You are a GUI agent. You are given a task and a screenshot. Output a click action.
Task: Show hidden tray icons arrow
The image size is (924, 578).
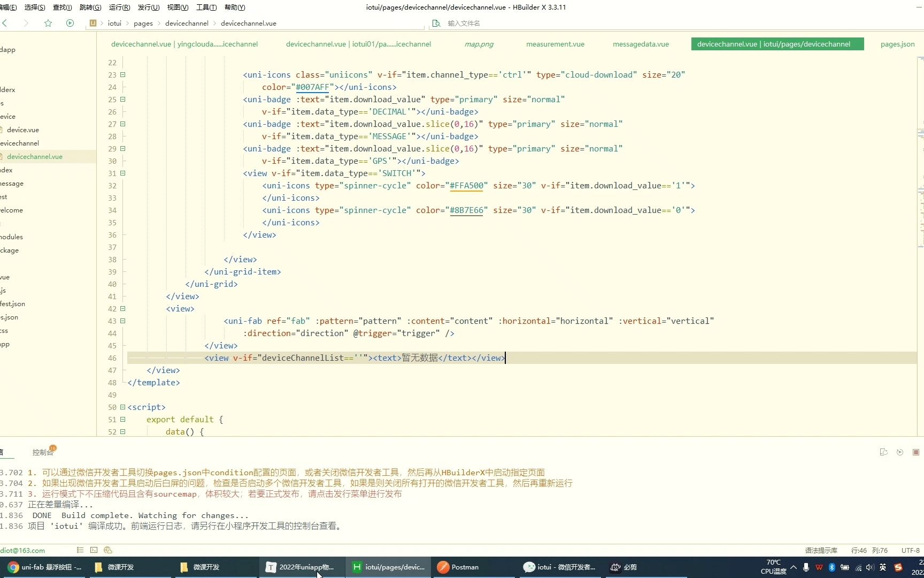click(x=794, y=567)
